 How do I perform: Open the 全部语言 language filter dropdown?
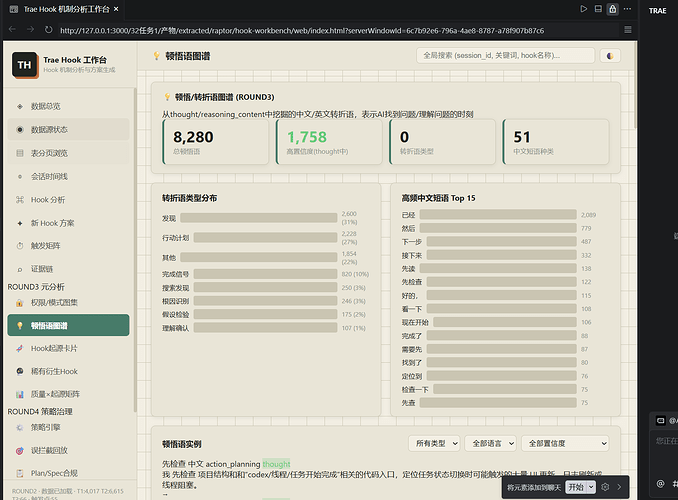490,443
